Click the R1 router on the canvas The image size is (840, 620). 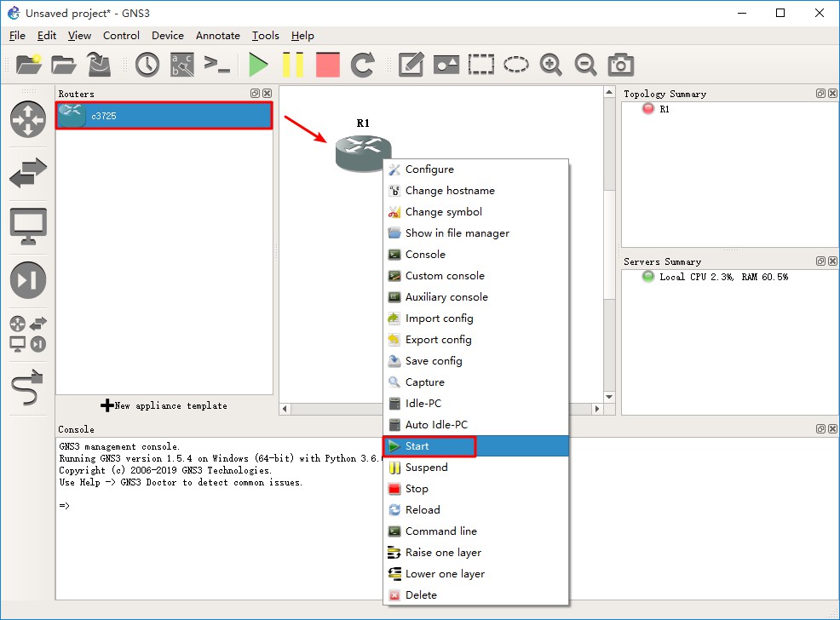[x=363, y=153]
